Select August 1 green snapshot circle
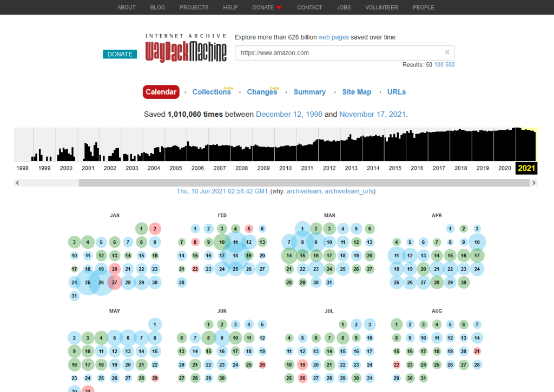Screen dimensions: 554x392 click(x=397, y=324)
